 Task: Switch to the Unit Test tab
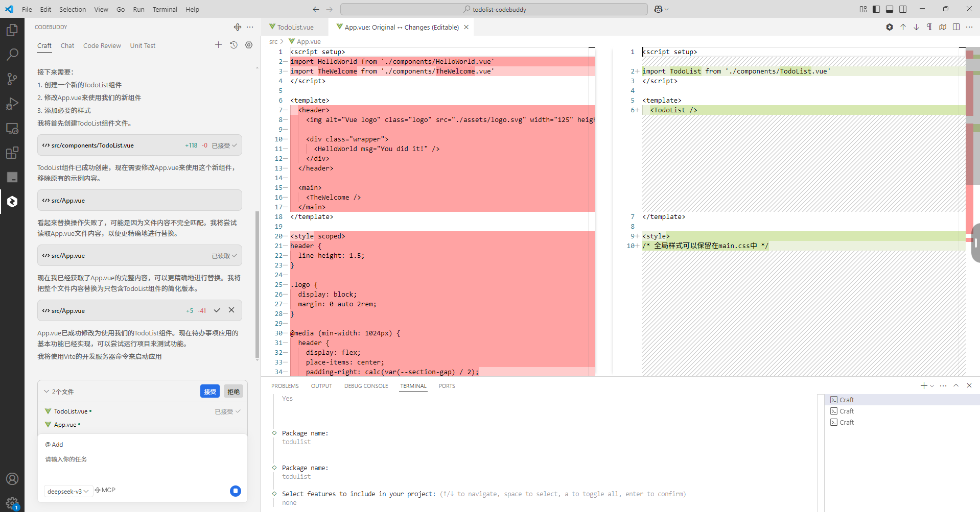143,45
